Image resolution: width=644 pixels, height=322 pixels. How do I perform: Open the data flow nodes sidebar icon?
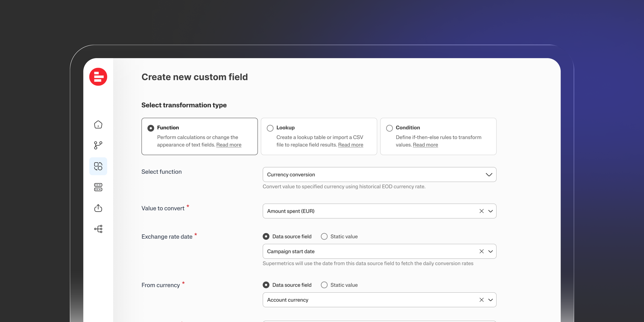pyautogui.click(x=98, y=229)
